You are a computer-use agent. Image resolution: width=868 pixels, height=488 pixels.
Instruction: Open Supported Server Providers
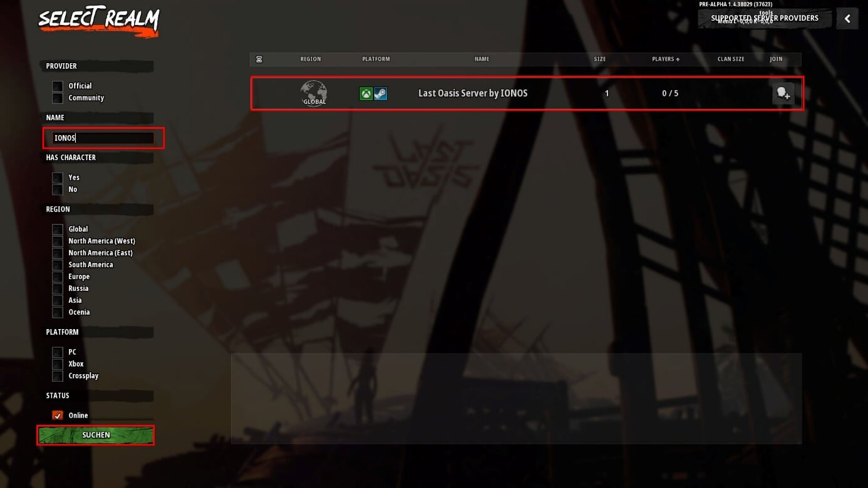(765, 18)
